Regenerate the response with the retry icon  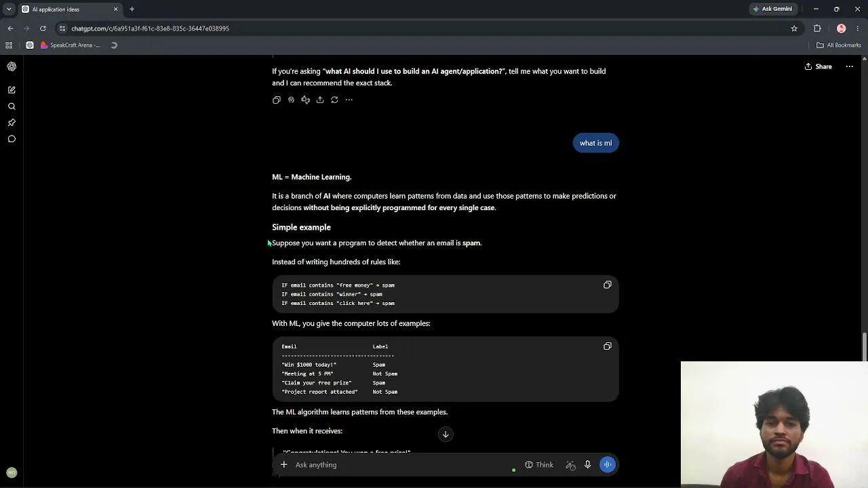pos(334,100)
